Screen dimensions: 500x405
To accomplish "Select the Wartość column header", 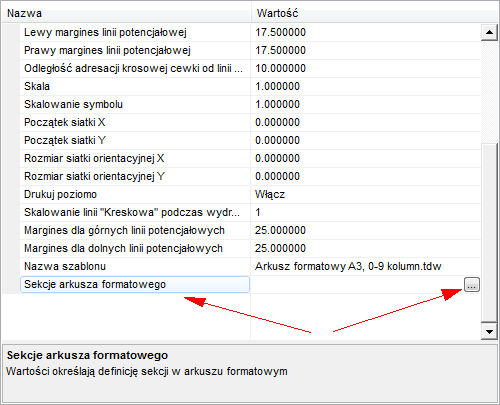I will pos(375,14).
